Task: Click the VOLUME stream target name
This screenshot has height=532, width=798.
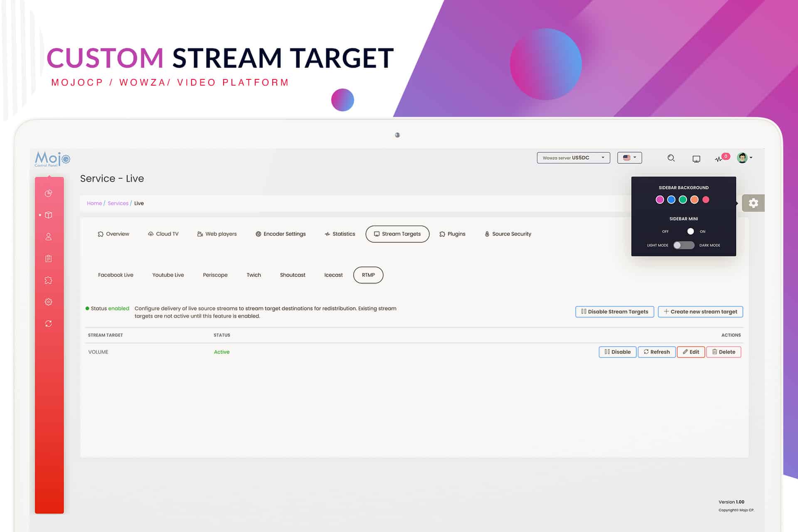Action: click(x=98, y=352)
